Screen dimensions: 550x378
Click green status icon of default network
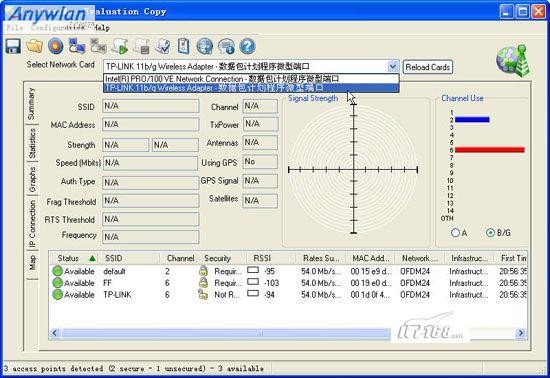(x=57, y=271)
